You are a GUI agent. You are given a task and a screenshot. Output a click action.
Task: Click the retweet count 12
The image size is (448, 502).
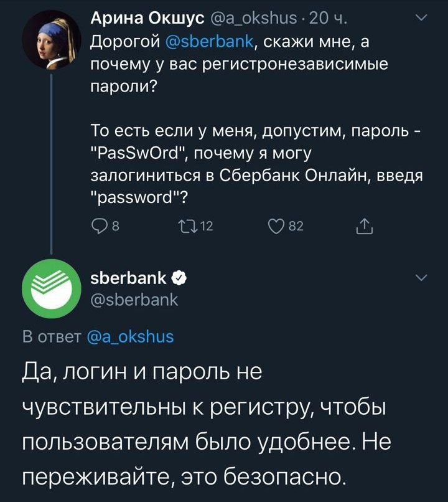(207, 227)
